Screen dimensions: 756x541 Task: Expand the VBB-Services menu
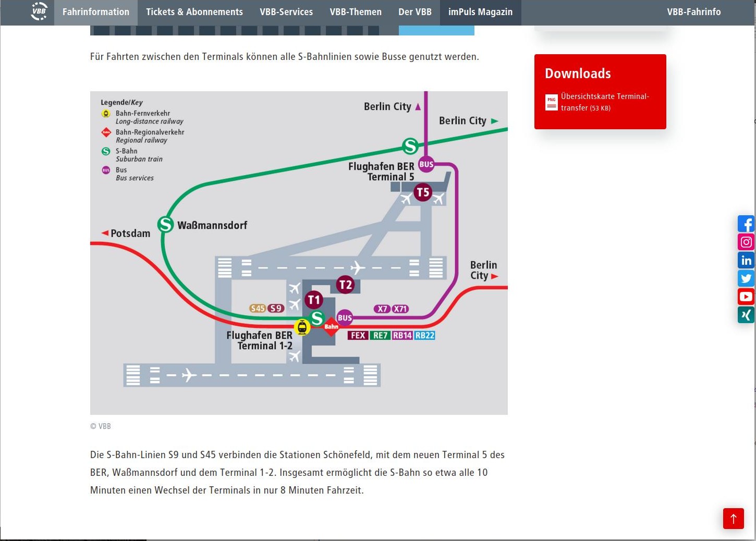(x=286, y=12)
